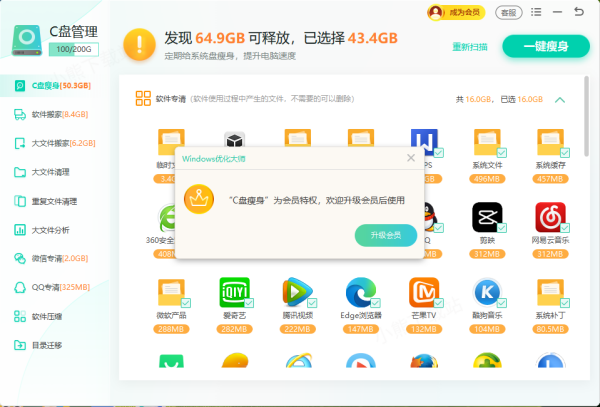Viewport: 600px width, 407px height.
Task: Click the 微信专清 chat bubble icon
Action: (x=20, y=259)
